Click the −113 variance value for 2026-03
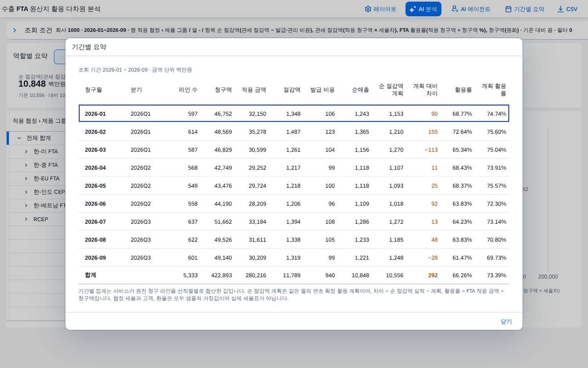Viewport: 588px width, 368px height. 431,150
